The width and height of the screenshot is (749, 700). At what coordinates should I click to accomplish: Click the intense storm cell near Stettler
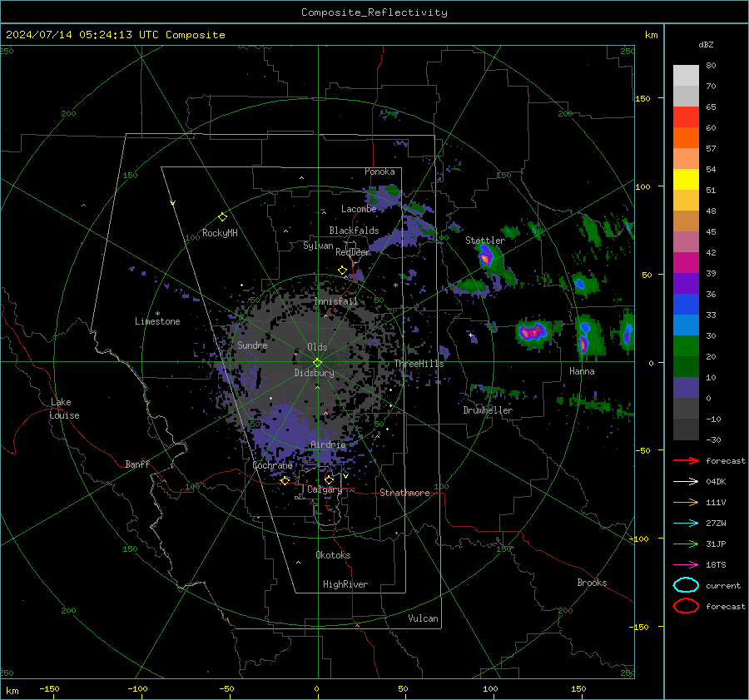[x=485, y=258]
